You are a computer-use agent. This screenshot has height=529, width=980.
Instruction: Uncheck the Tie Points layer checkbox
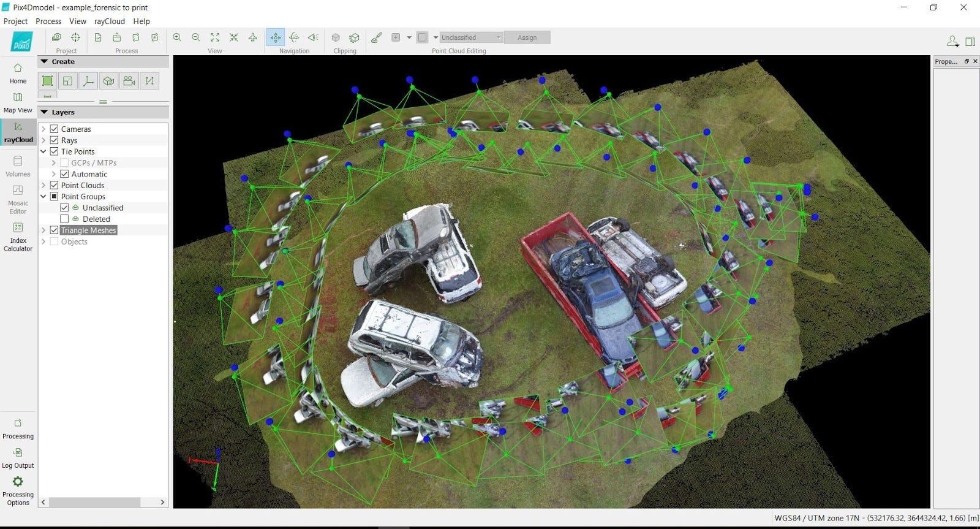click(54, 151)
